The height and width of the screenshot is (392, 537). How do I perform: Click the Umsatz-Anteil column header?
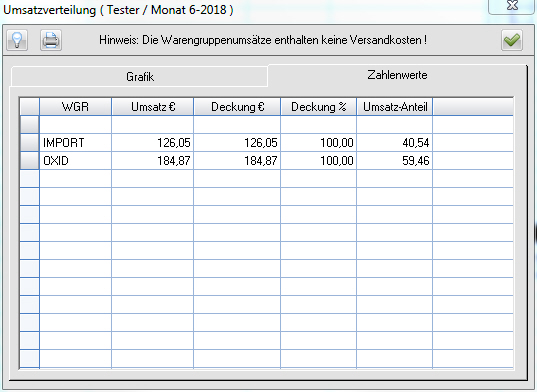(x=395, y=107)
